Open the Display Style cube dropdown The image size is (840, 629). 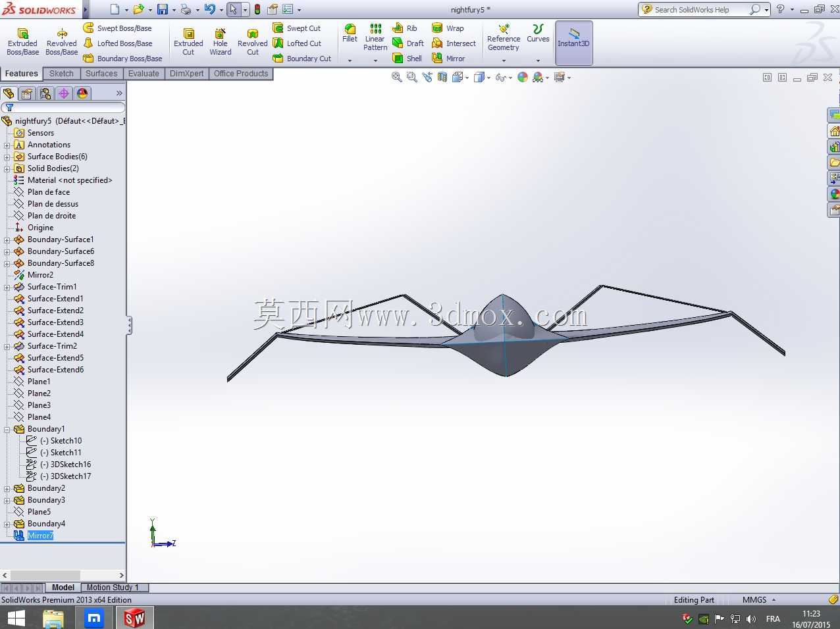pos(482,77)
